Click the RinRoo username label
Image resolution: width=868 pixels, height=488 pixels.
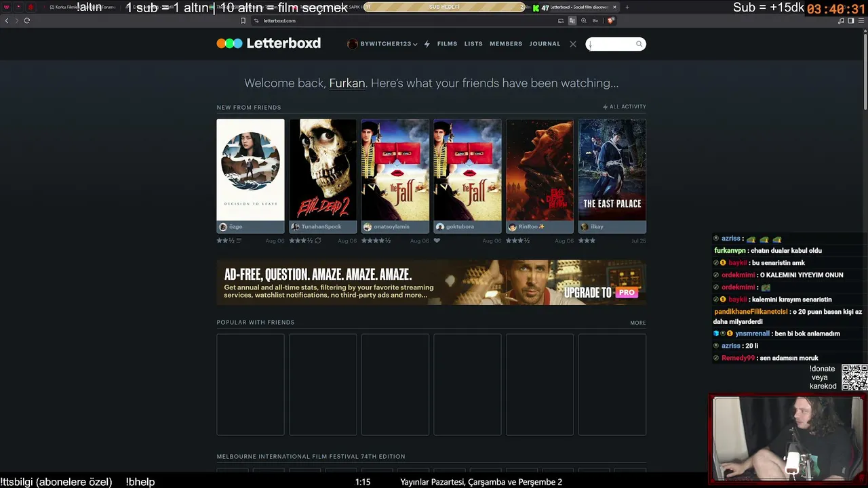pyautogui.click(x=532, y=227)
